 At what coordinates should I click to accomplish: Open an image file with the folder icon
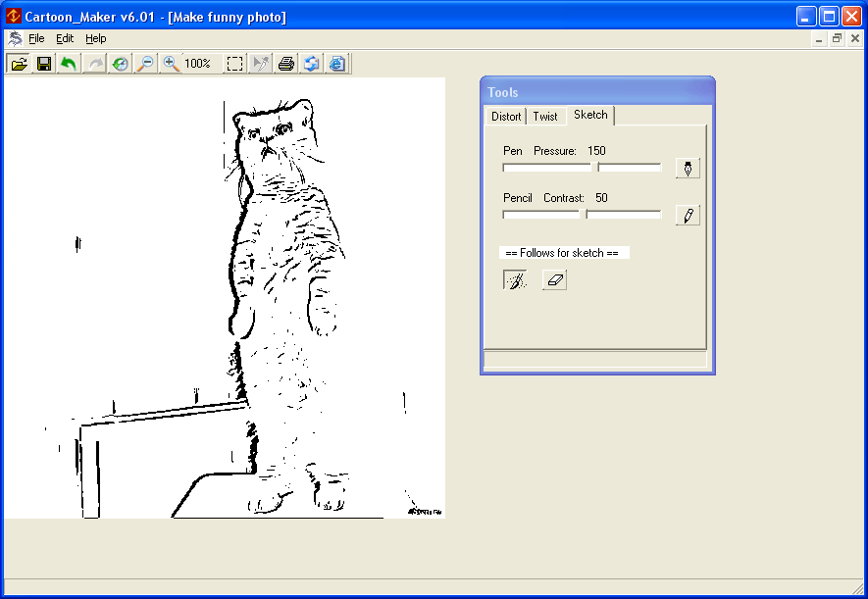20,63
